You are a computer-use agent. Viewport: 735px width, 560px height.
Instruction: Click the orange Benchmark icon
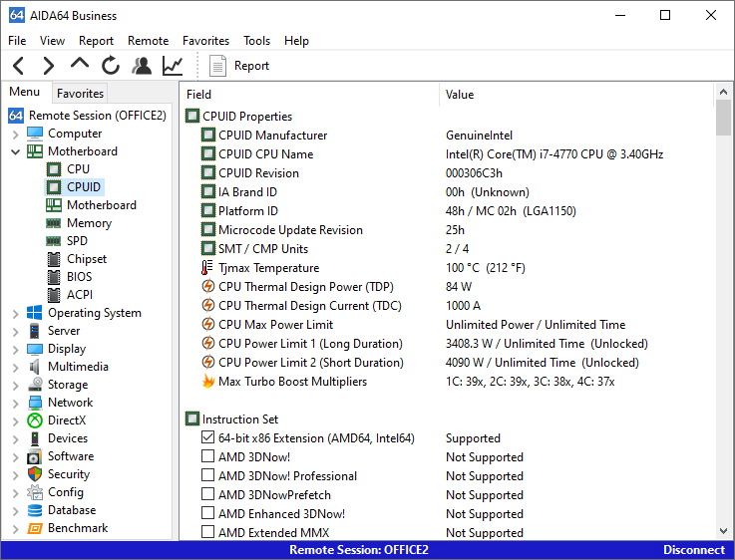[x=35, y=528]
